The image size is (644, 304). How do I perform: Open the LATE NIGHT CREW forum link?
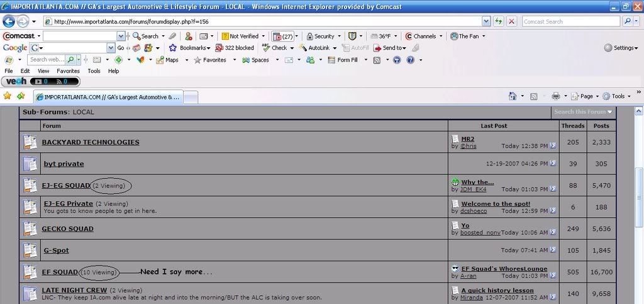tap(74, 290)
